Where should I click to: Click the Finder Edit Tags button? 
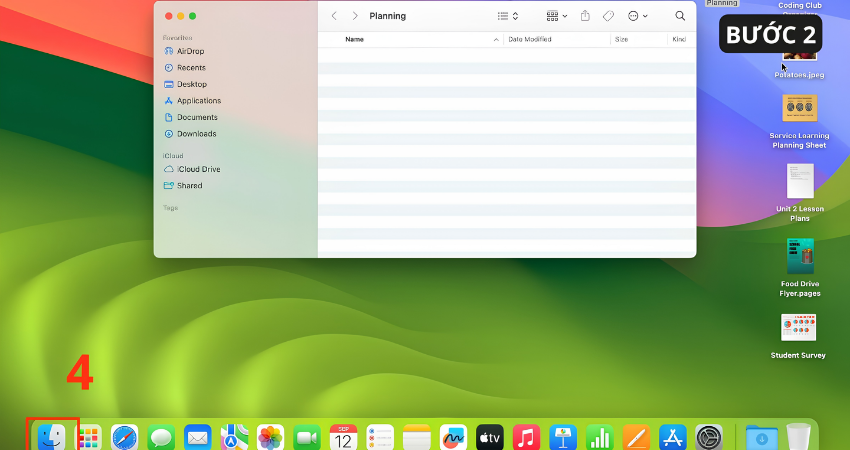pos(608,16)
